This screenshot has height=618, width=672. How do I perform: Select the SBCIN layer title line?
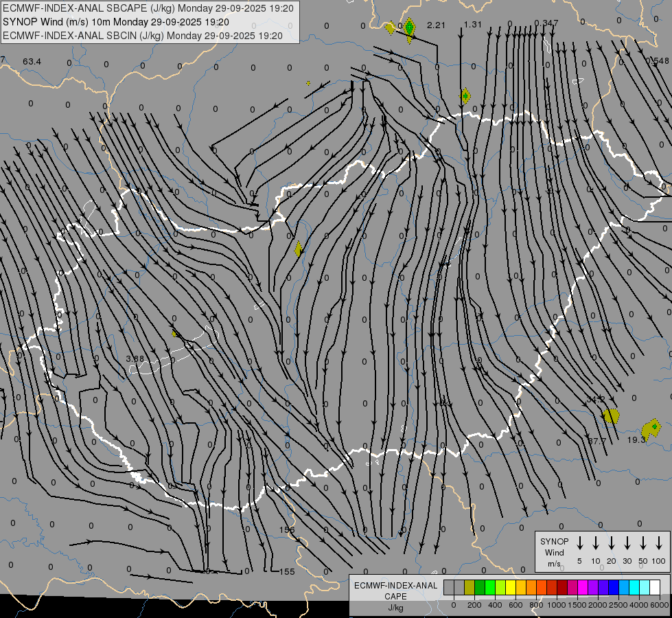[143, 35]
